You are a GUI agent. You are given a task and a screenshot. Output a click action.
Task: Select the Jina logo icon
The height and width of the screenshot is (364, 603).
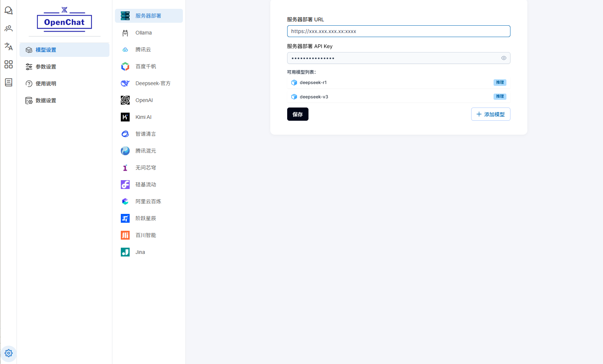point(125,252)
